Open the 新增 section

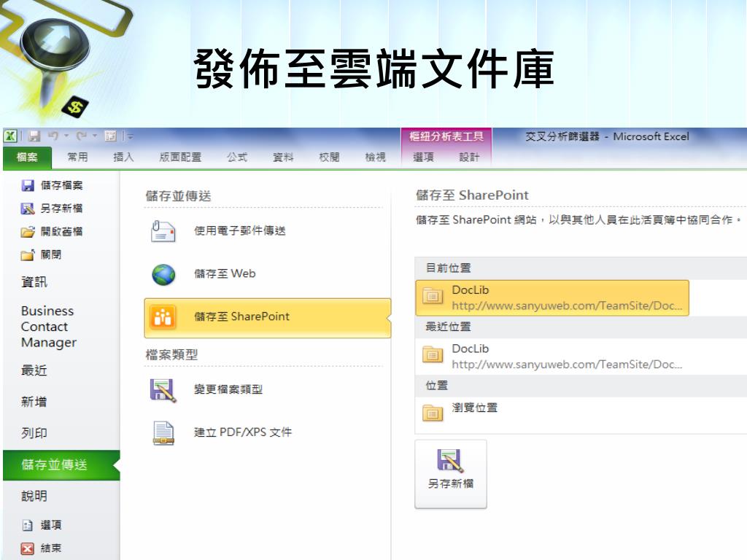34,402
